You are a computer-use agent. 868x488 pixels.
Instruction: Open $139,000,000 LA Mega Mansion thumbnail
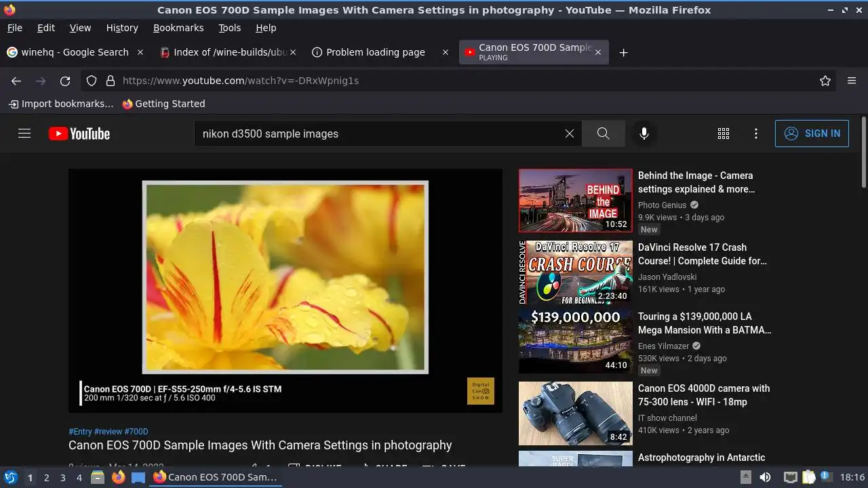point(576,342)
